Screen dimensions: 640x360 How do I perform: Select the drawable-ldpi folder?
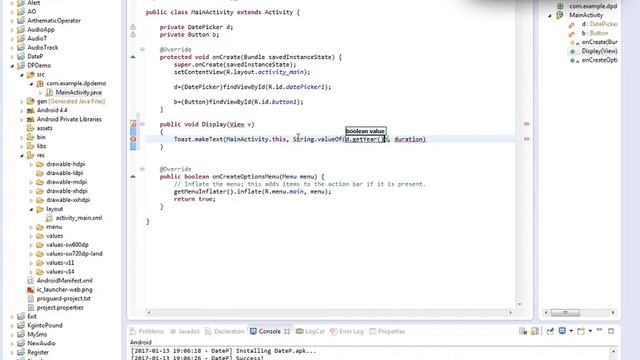click(x=64, y=173)
